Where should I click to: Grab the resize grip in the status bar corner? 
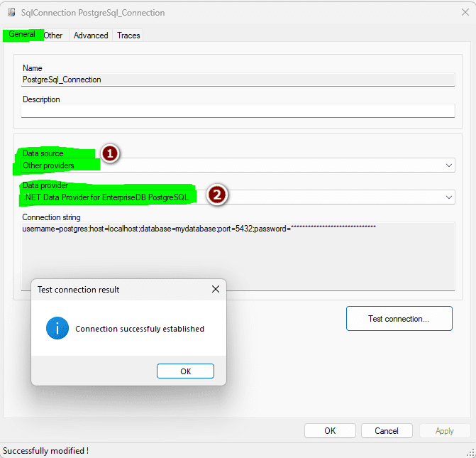click(x=472, y=453)
